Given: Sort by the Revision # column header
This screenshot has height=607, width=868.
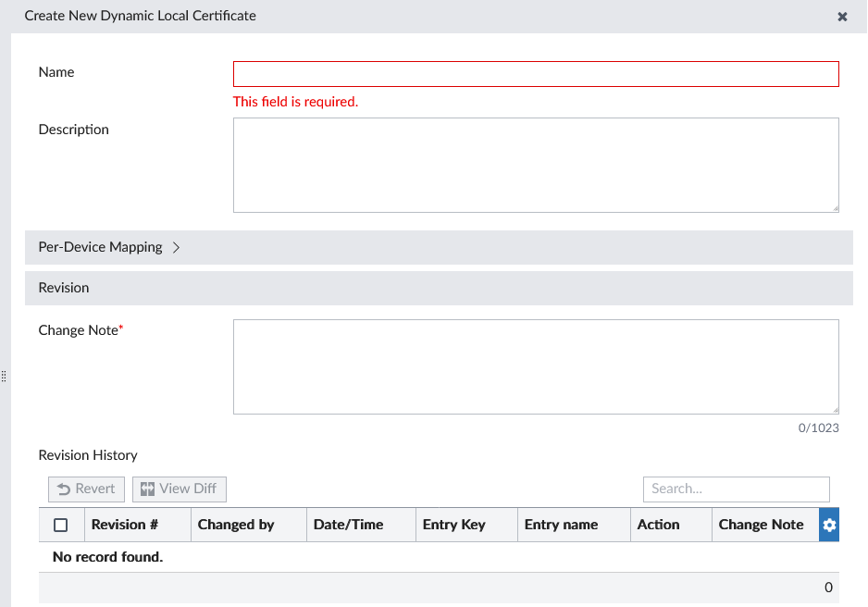Looking at the screenshot, I should click(137, 525).
